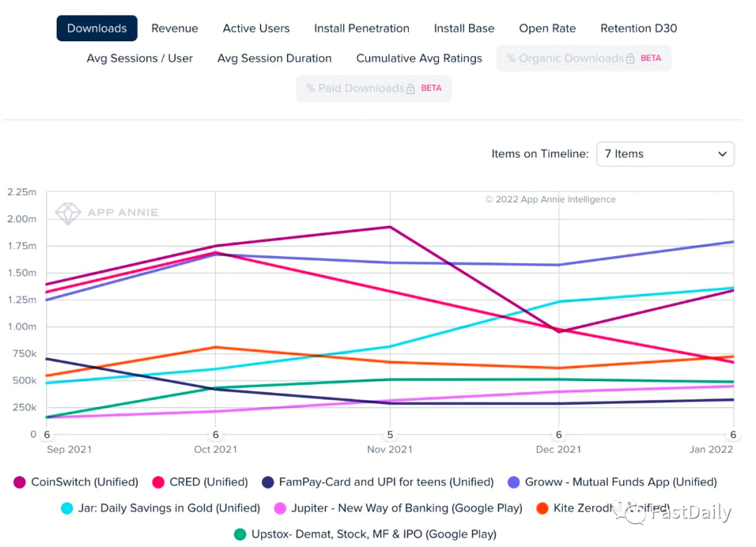Click © 2022 App Annie Intelligence text

(x=550, y=199)
